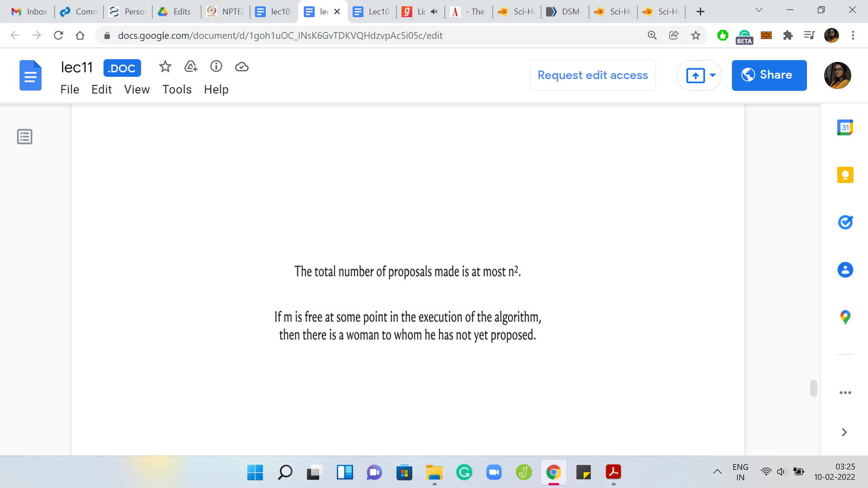Viewport: 868px width, 488px height.
Task: Click Request edit access button
Action: click(x=593, y=75)
